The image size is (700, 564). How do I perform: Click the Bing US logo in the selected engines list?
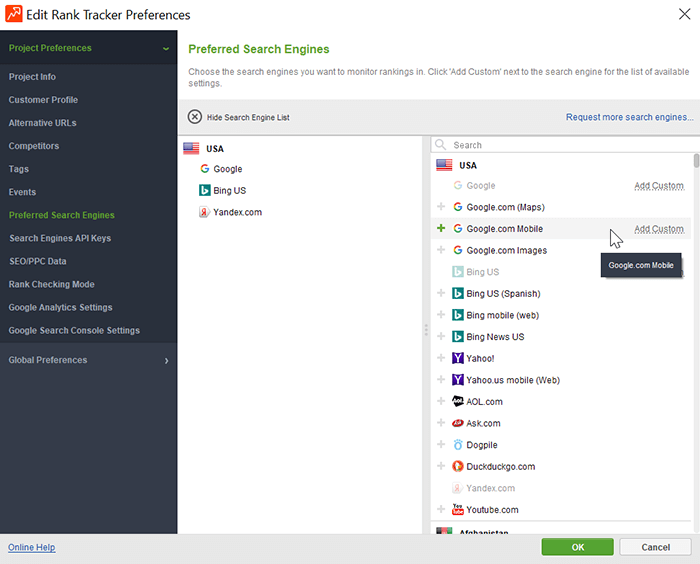pyautogui.click(x=204, y=190)
